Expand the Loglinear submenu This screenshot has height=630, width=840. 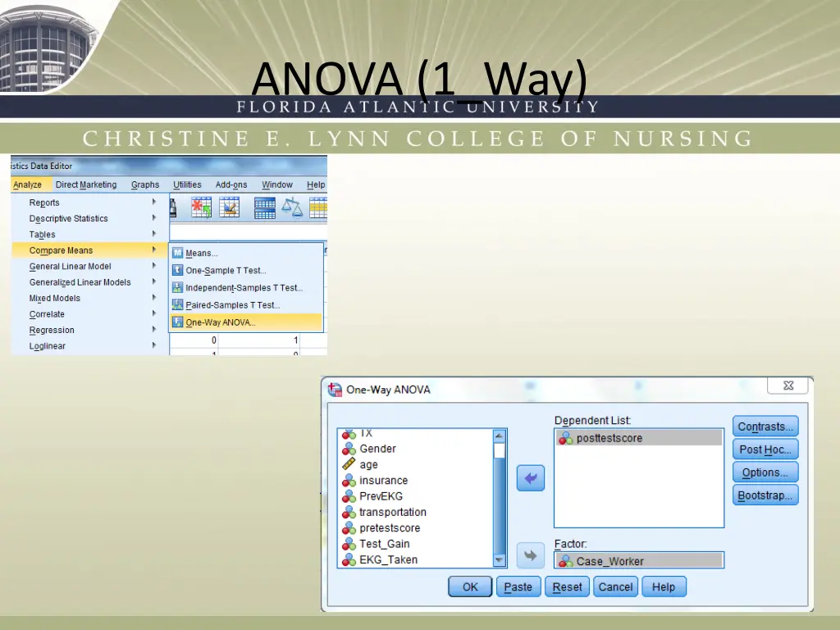pos(89,346)
